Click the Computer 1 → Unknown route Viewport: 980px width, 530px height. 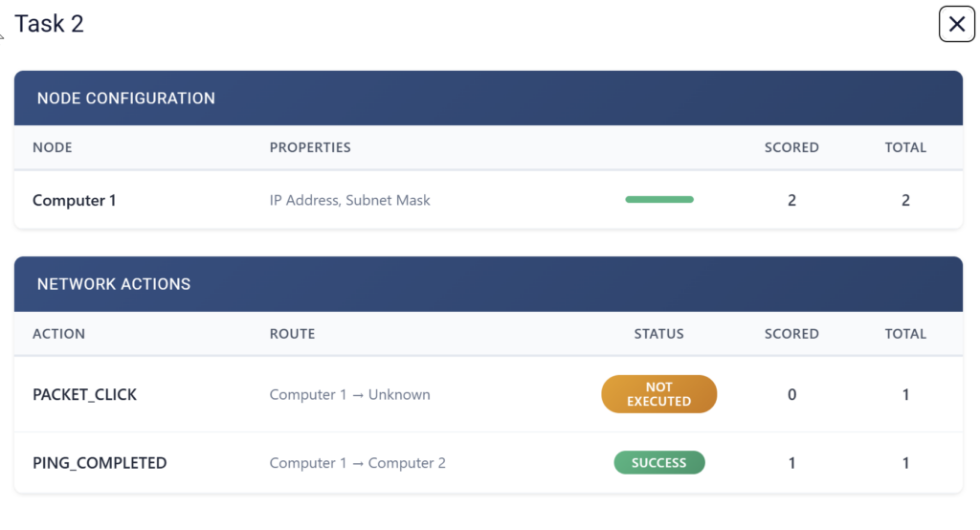[349, 394]
